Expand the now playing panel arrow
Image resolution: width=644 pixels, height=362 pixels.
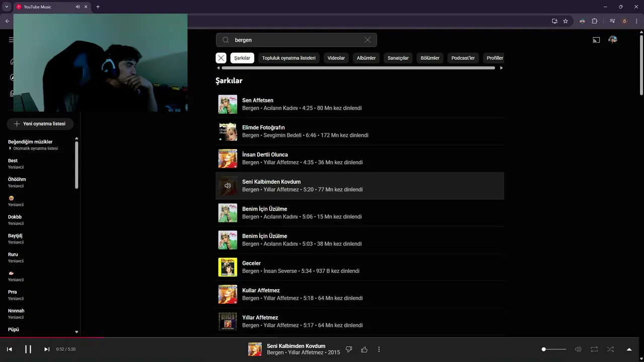pyautogui.click(x=629, y=349)
